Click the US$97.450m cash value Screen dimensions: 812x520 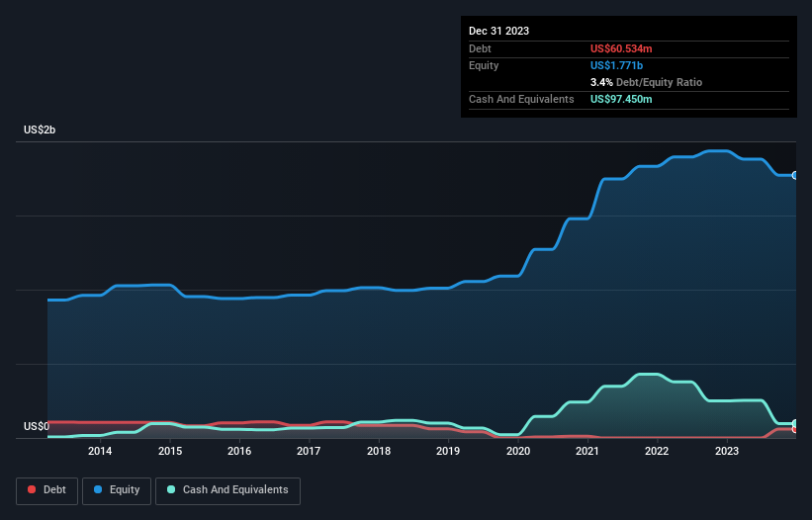click(621, 99)
